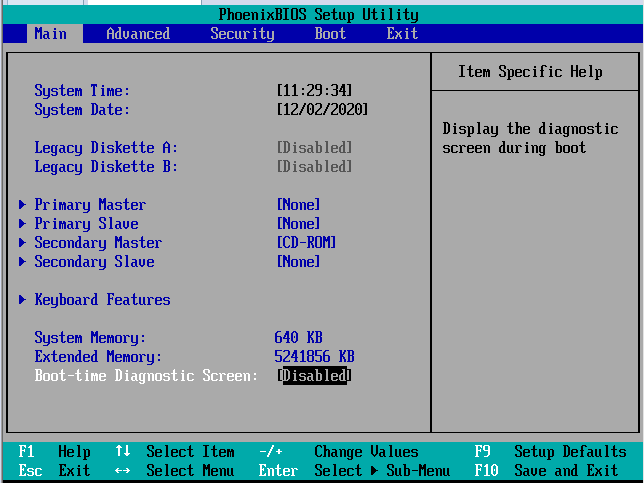Expand the Primary Slave triangle

coord(22,223)
